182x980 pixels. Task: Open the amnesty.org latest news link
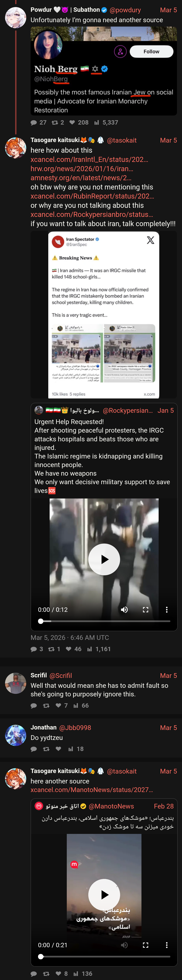(81, 178)
